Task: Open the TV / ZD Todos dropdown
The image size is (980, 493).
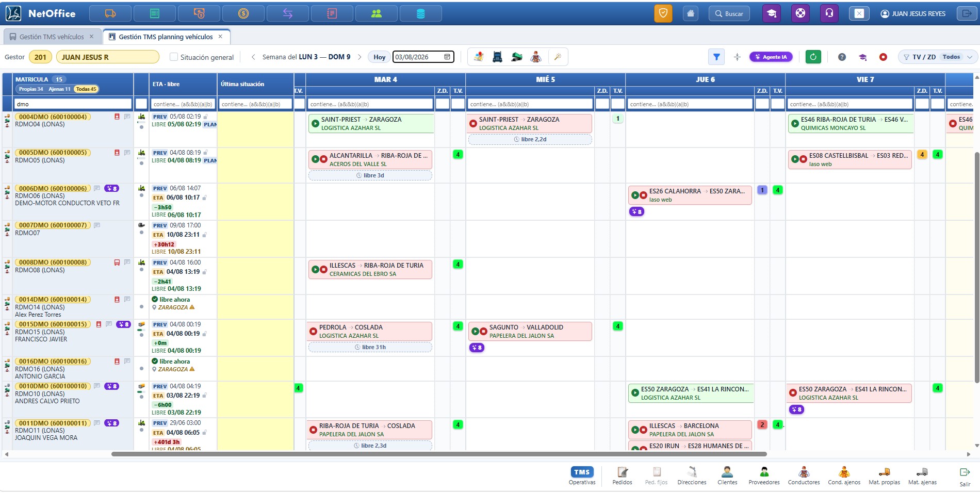Action: pyautogui.click(x=938, y=57)
